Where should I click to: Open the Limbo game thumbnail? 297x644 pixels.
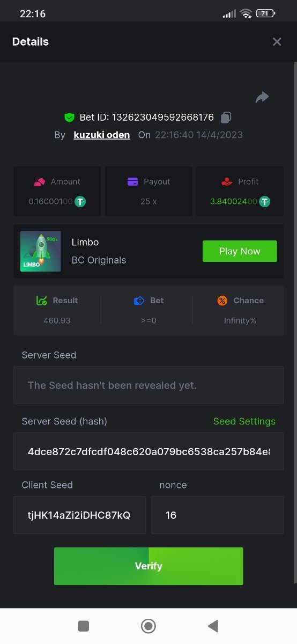(x=40, y=251)
